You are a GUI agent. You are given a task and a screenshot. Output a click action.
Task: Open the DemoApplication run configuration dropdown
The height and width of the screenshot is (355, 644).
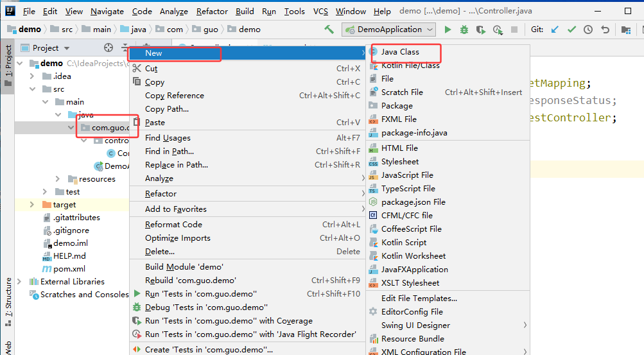click(x=388, y=30)
